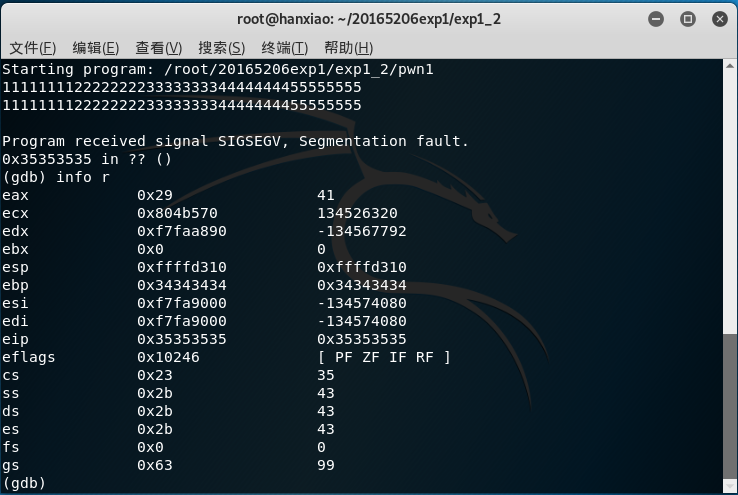
Task: Open the 文件(F) menu
Action: (x=33, y=48)
